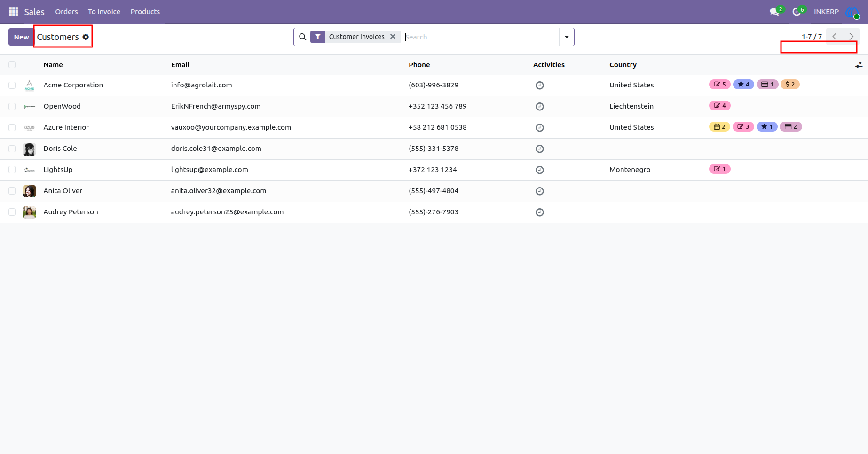Click the activity clock for Audrey Peterson
The image size is (868, 454).
tap(540, 212)
